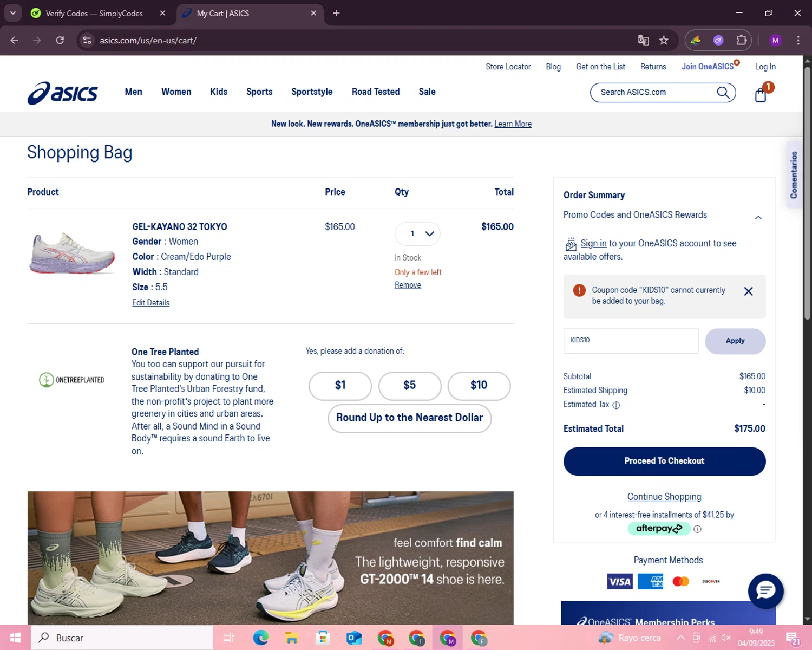Open the Sports menu
812x650 pixels.
click(x=259, y=92)
